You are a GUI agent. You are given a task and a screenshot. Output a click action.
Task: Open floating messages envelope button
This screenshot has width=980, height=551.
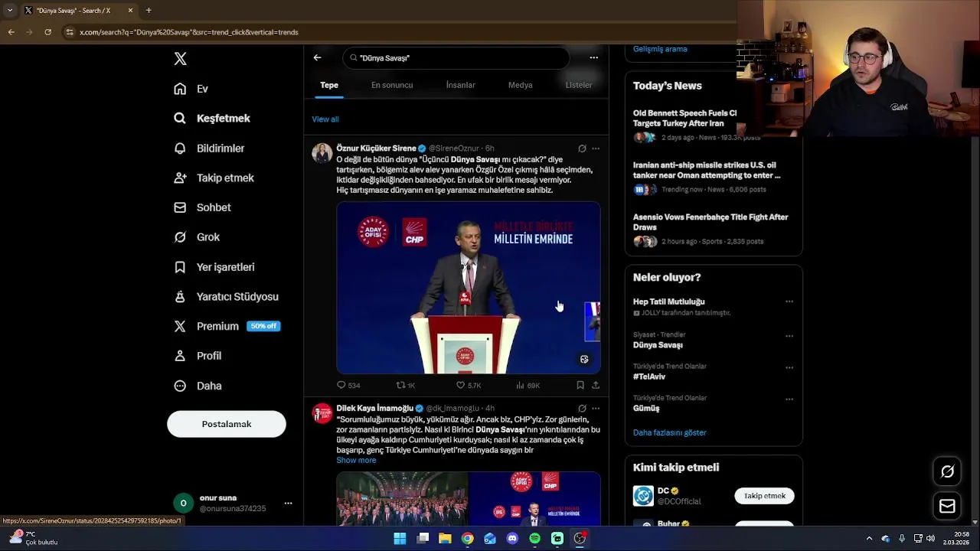click(x=947, y=506)
